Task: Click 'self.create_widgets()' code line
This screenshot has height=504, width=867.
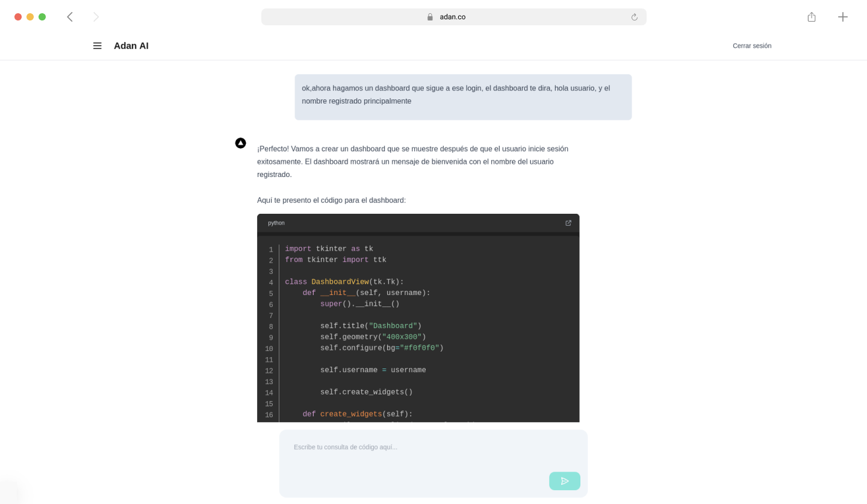Action: pos(367,392)
